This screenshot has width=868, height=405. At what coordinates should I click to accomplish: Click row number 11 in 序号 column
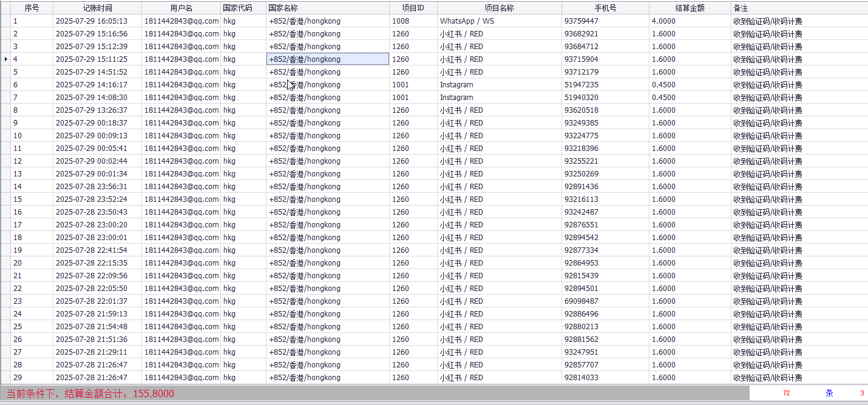pyautogui.click(x=32, y=148)
